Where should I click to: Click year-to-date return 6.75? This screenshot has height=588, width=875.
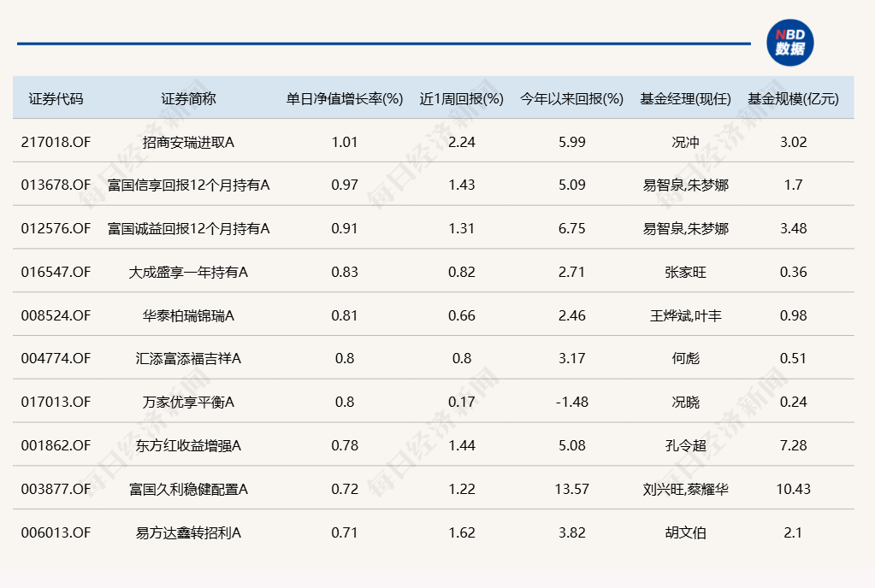click(572, 228)
